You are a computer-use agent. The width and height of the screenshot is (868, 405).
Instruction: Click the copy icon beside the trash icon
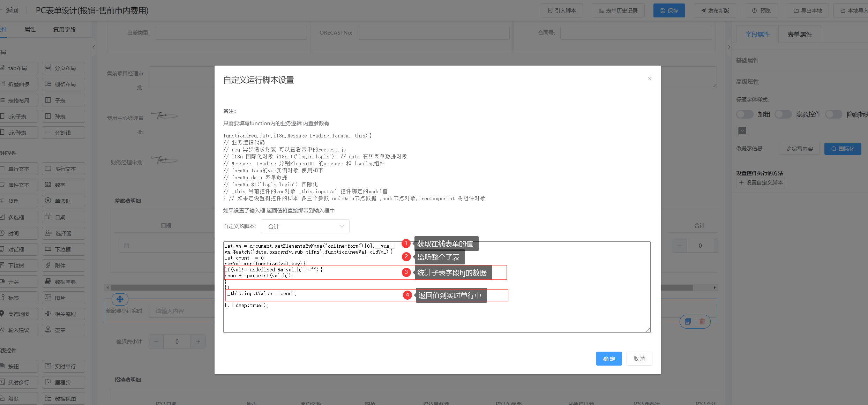click(688, 322)
